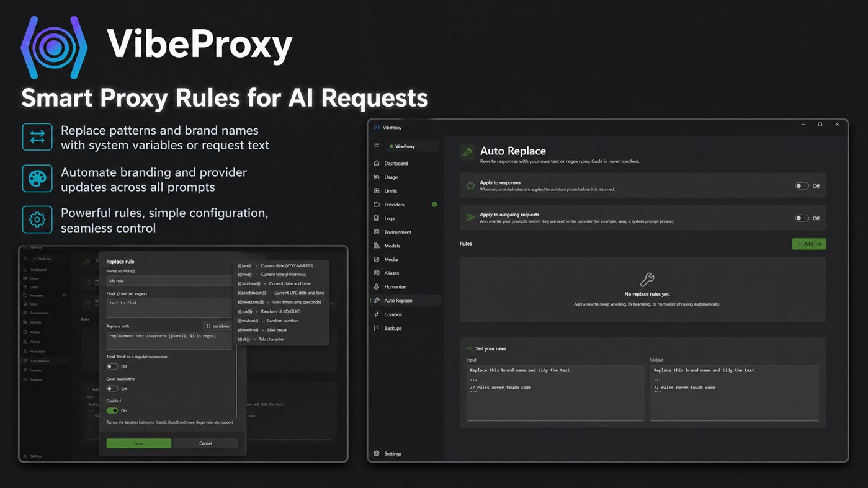Click the wrench icon beside Auto Replace heading
Screen dimensions: 868x488
(x=467, y=152)
